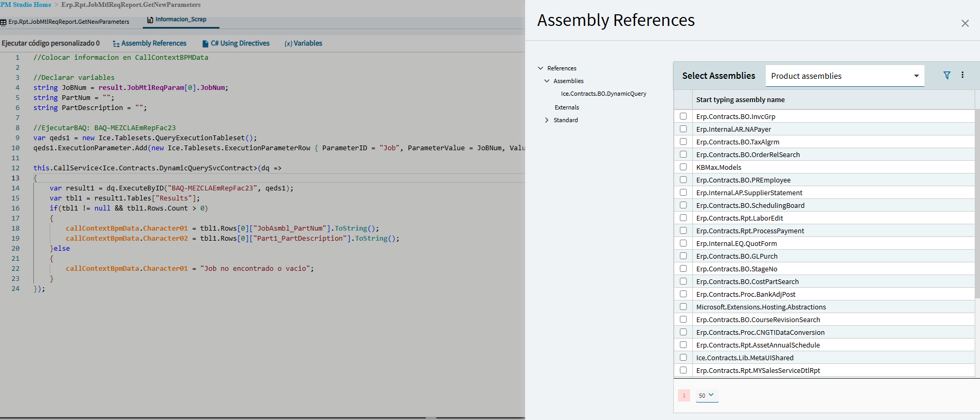
Task: Click the filter funnel icon
Action: 947,76
